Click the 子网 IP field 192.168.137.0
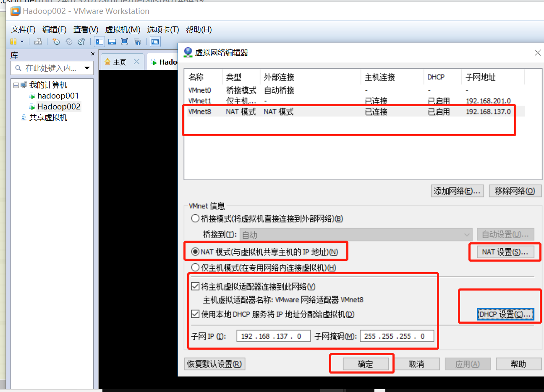The height and width of the screenshot is (392, 544). (x=274, y=336)
